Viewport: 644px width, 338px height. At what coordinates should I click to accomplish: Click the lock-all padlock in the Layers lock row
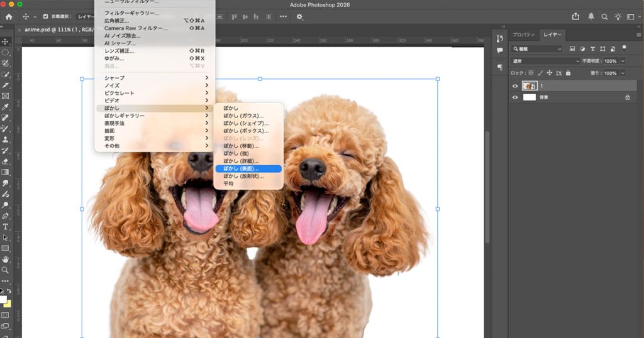[x=567, y=73]
